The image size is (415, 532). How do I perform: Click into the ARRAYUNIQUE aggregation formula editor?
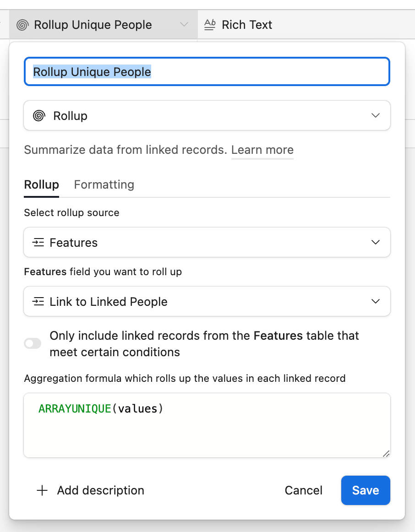(207, 425)
